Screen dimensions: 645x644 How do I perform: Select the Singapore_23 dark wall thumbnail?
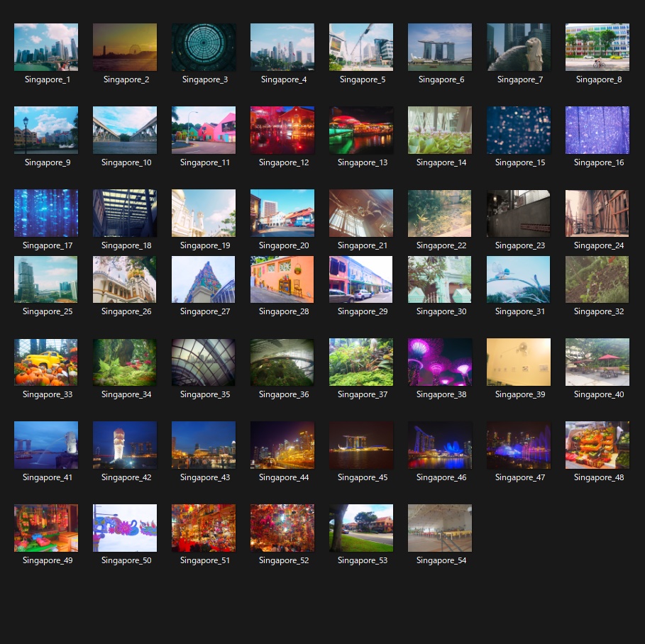point(519,213)
